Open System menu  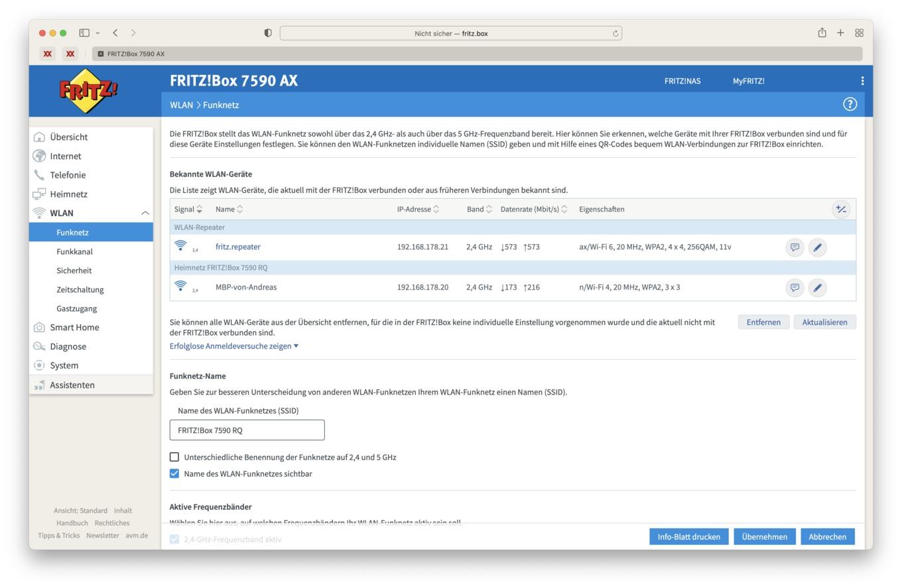pyautogui.click(x=91, y=365)
